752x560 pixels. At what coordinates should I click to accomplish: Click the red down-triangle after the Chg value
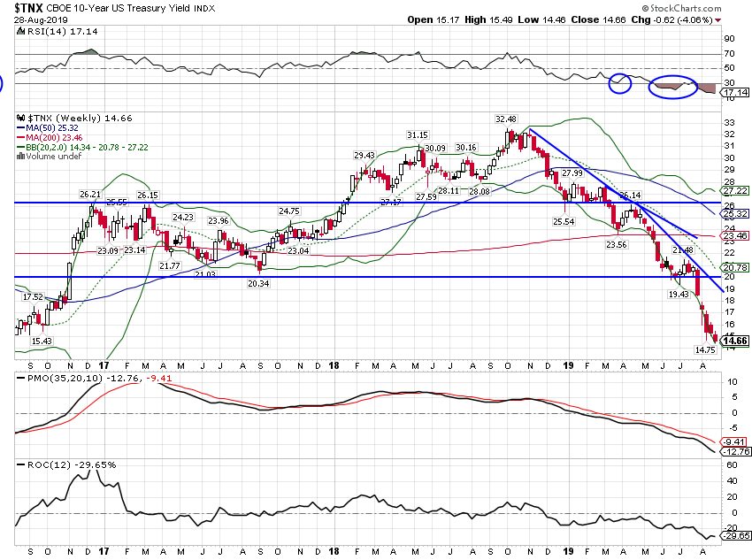click(x=718, y=20)
